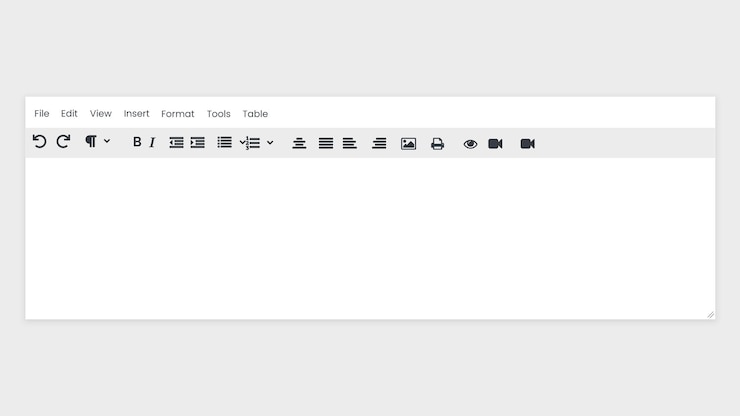Click inside the empty editor text area
Image resolution: width=740 pixels, height=416 pixels.
(x=370, y=238)
